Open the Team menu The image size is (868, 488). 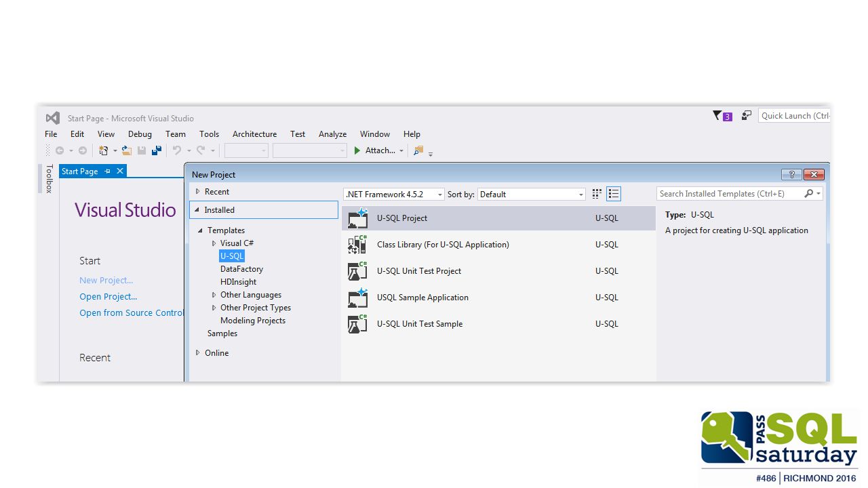pyautogui.click(x=175, y=134)
